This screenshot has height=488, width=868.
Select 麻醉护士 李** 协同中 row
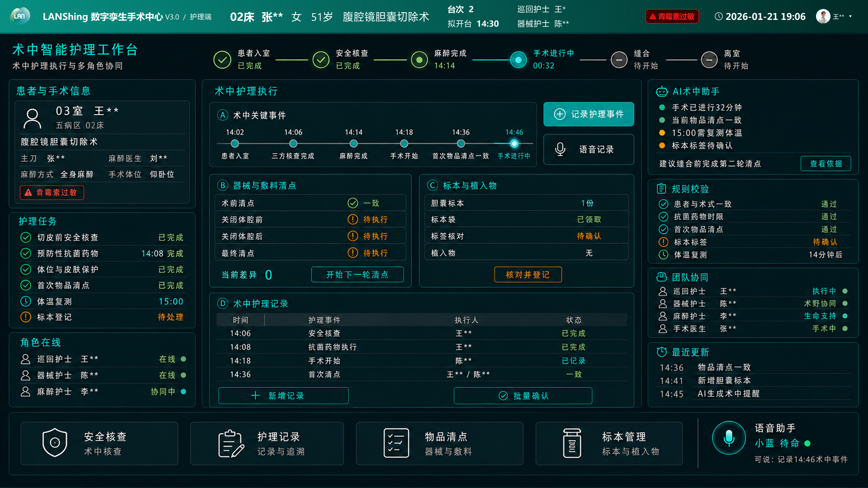[103, 392]
